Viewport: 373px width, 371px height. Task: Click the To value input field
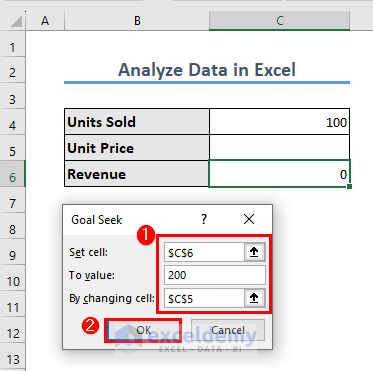215,275
